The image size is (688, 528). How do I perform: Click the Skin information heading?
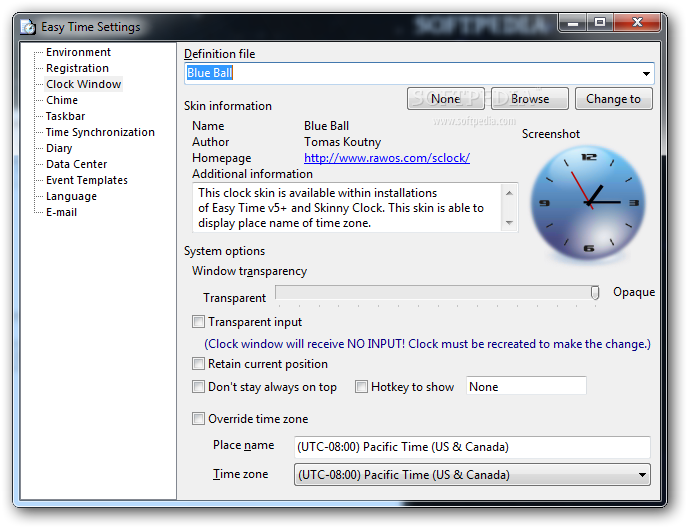(x=228, y=106)
